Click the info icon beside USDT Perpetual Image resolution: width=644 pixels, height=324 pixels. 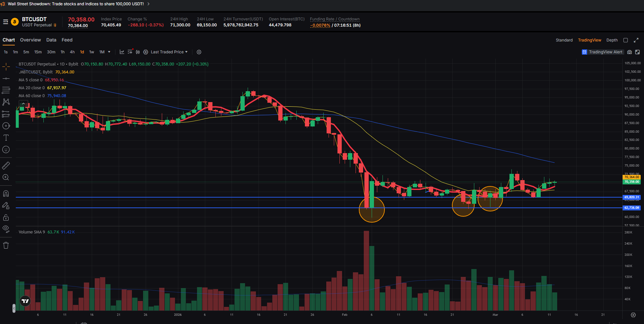point(55,25)
